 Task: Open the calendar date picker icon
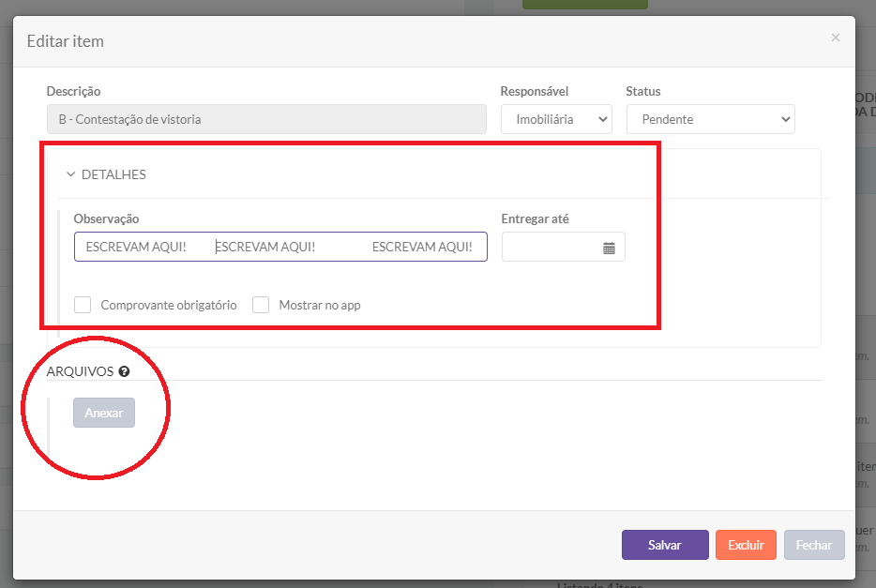pyautogui.click(x=609, y=248)
